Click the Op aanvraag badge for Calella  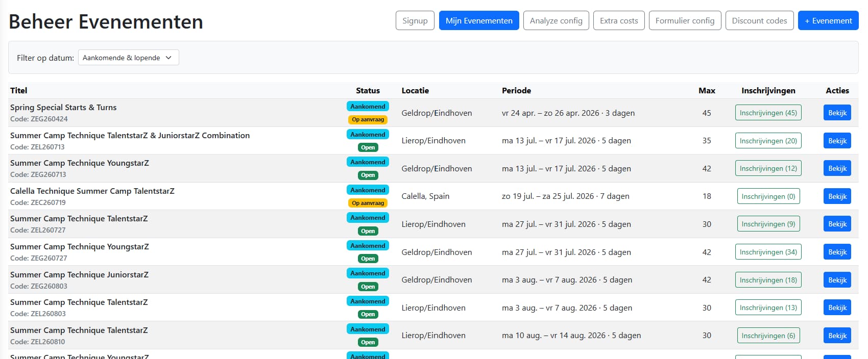[x=368, y=203]
